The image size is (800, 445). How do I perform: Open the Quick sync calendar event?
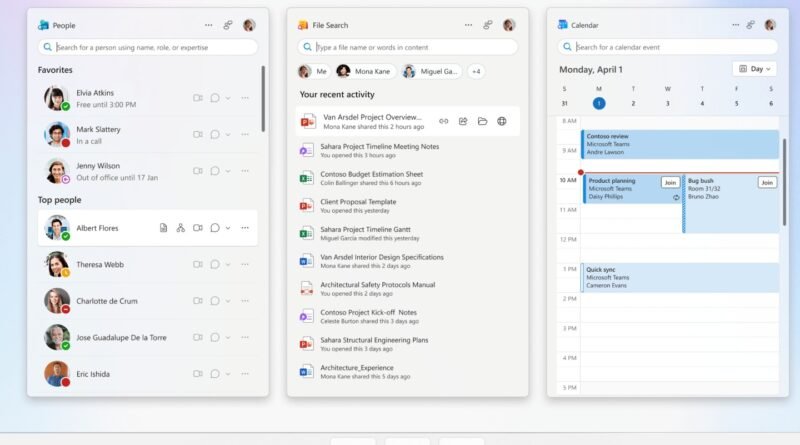click(680, 278)
